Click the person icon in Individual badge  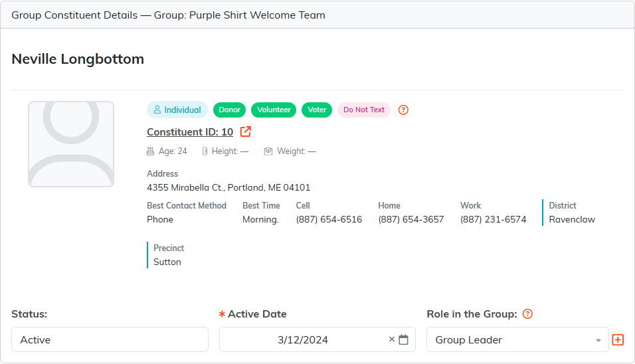point(157,110)
